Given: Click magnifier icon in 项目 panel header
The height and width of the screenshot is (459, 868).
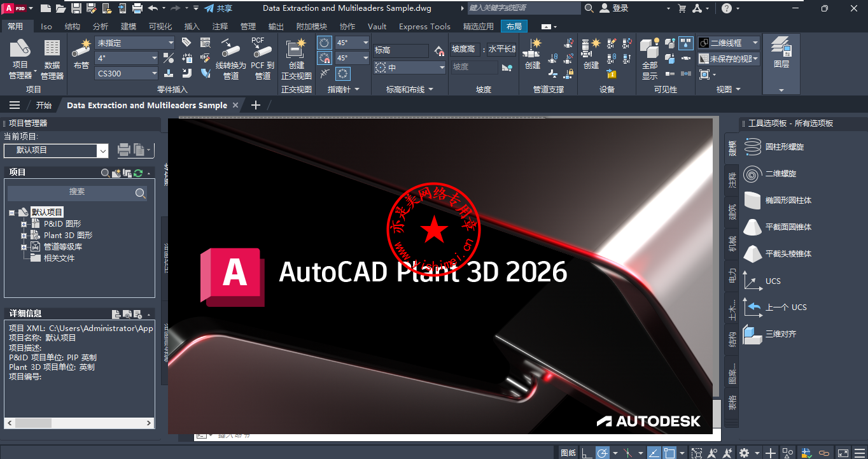Looking at the screenshot, I should [106, 173].
